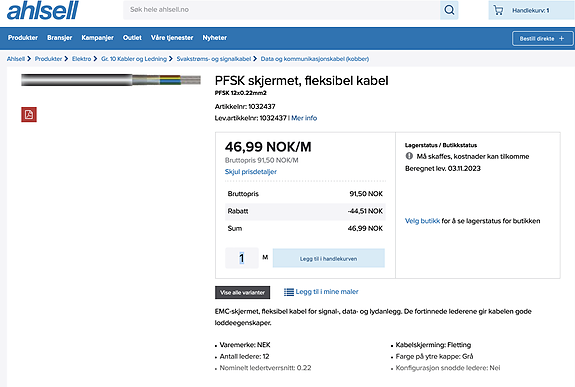Open the Bransjer menu

59,38
